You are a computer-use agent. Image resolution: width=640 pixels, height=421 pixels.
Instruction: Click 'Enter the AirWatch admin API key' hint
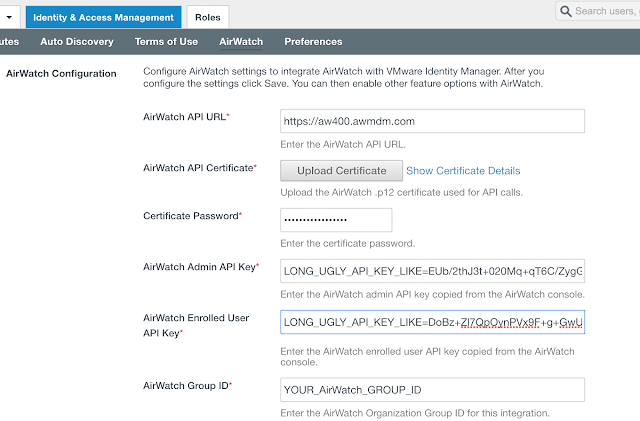[432, 294]
